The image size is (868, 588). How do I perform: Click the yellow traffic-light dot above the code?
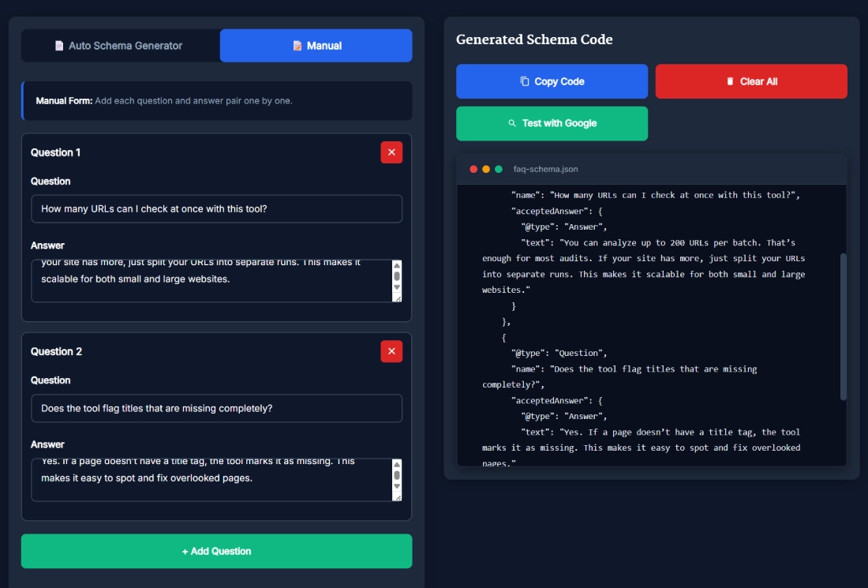[485, 169]
